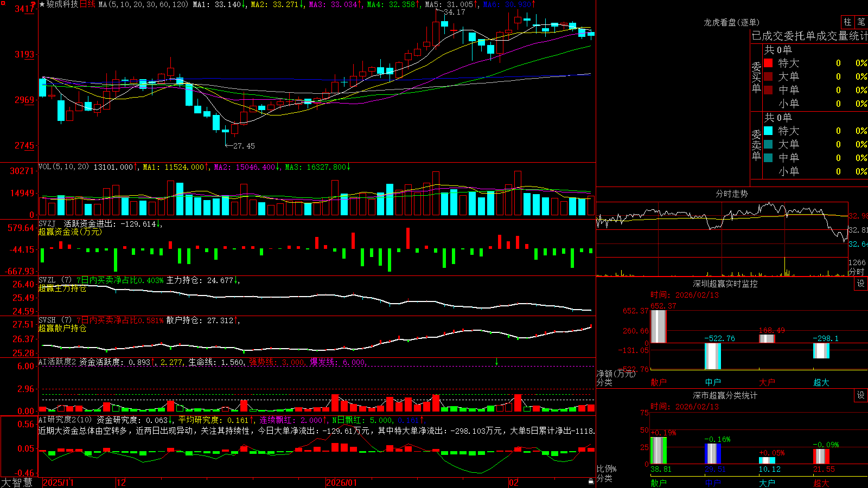Screen dimensions: 868x488
Task: Click the 大智慧 logo at bottom-left
Action: (17, 482)
